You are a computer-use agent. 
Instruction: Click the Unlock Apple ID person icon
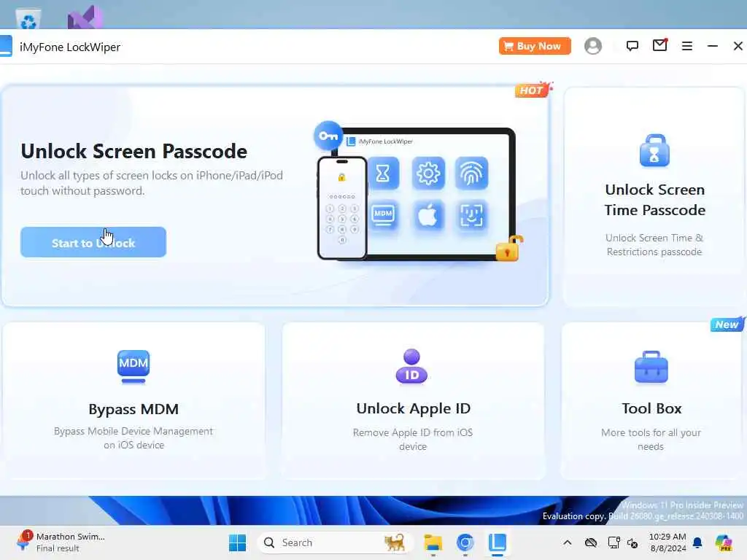point(411,366)
